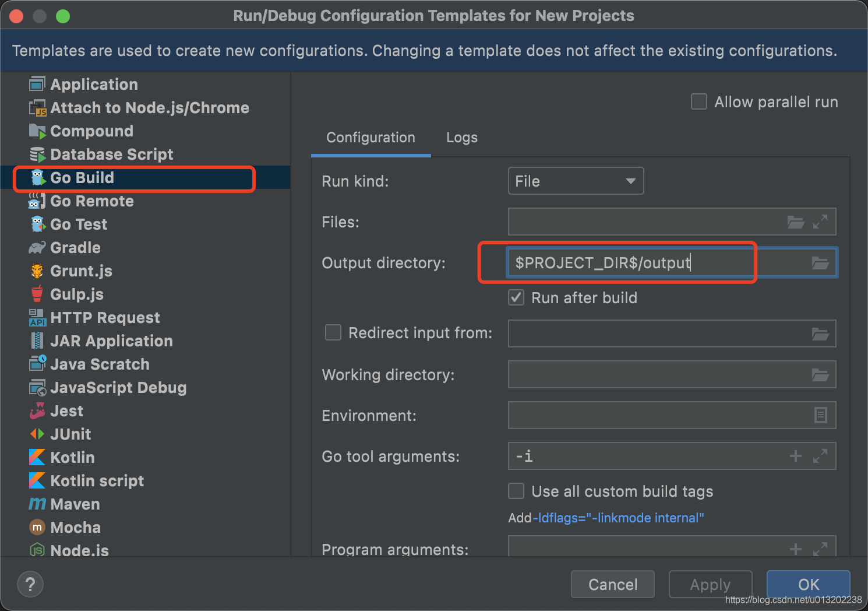The height and width of the screenshot is (611, 868).
Task: Click the Go Remote gopher icon
Action: (x=37, y=201)
